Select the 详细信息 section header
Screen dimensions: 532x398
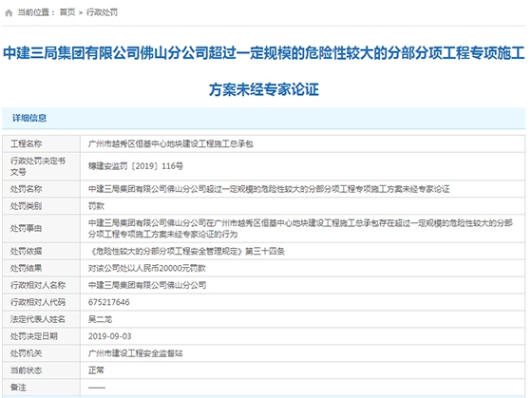point(29,118)
